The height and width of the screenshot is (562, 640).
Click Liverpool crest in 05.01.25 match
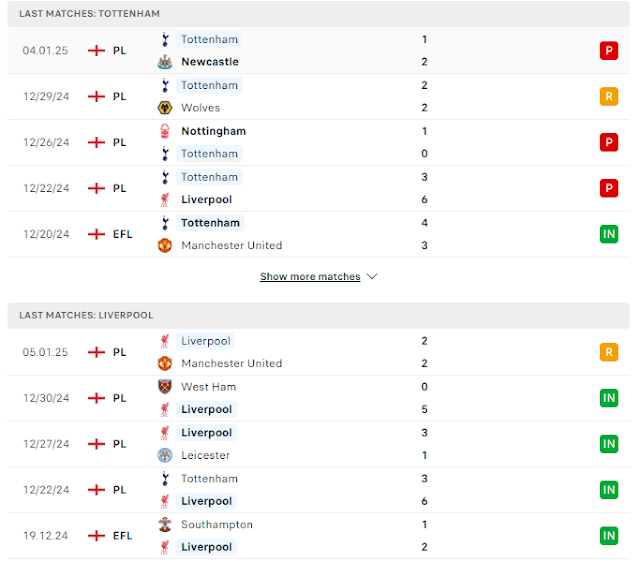pos(165,341)
